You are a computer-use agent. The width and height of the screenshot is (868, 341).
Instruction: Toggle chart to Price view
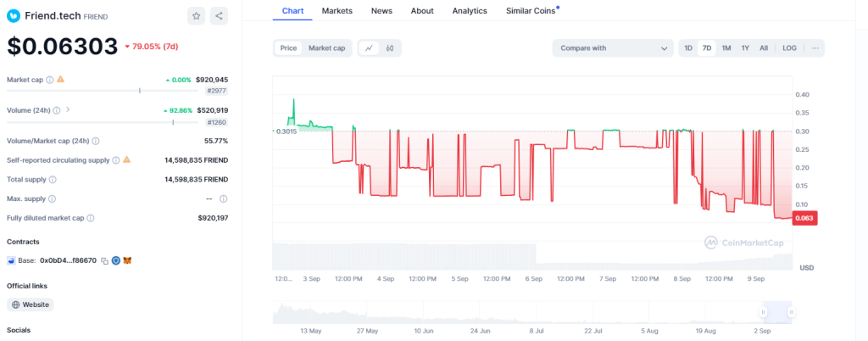coord(289,48)
